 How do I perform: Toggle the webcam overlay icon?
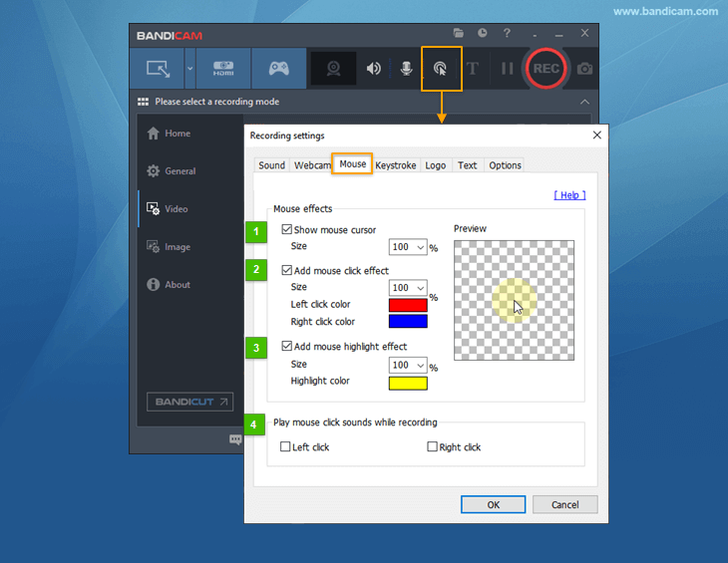[333, 69]
